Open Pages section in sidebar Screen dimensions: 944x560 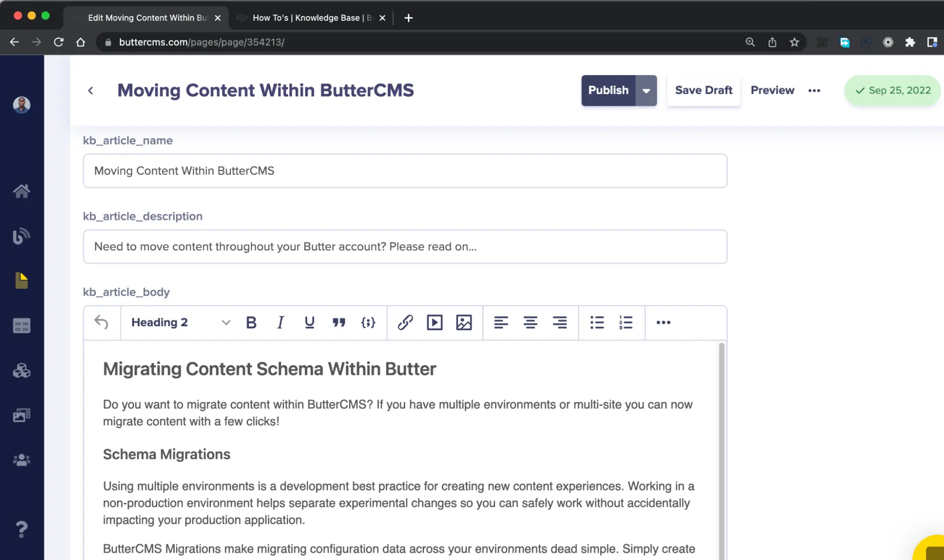point(21,280)
